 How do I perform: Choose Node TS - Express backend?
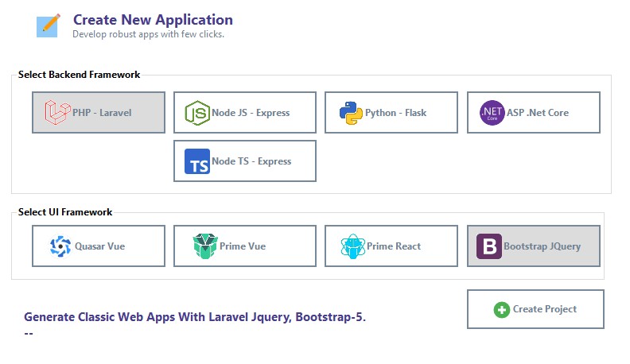pyautogui.click(x=245, y=161)
